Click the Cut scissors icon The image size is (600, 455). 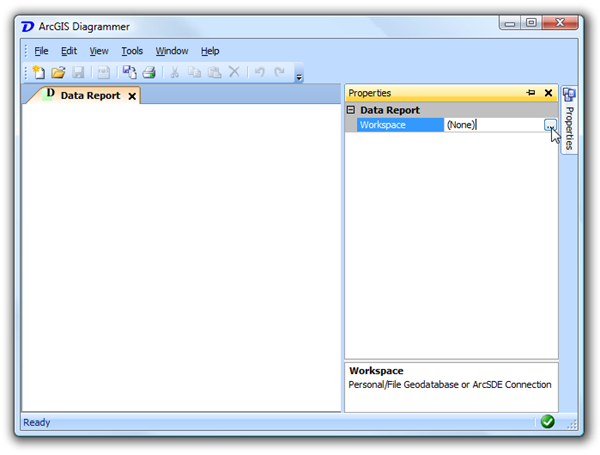(174, 72)
